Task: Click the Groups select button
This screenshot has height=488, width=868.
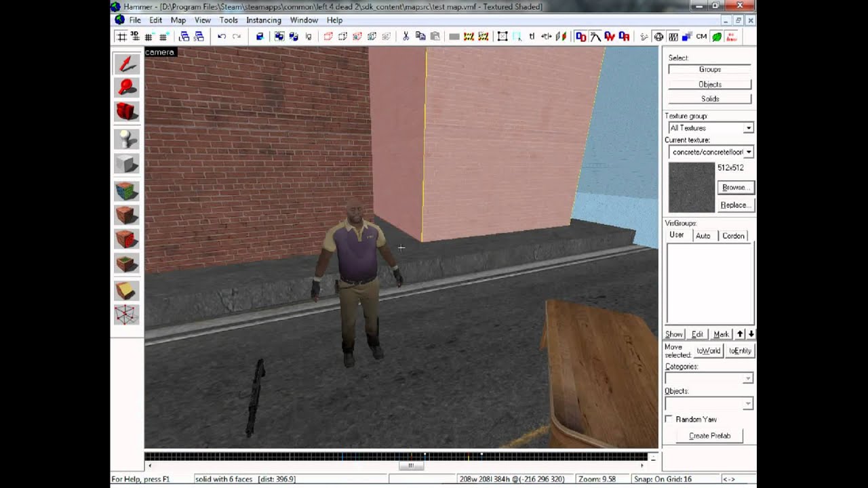Action: pos(710,69)
